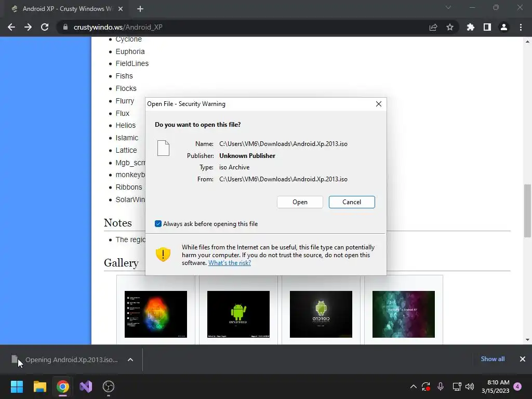Viewport: 532px width, 399px height.
Task: Click the Notes heading
Action: coord(118,223)
